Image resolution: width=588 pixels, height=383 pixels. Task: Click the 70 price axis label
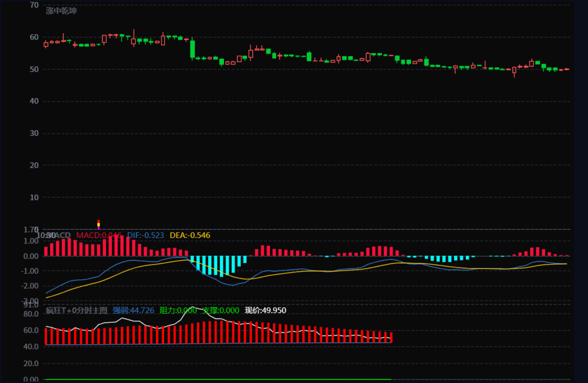[x=34, y=5]
